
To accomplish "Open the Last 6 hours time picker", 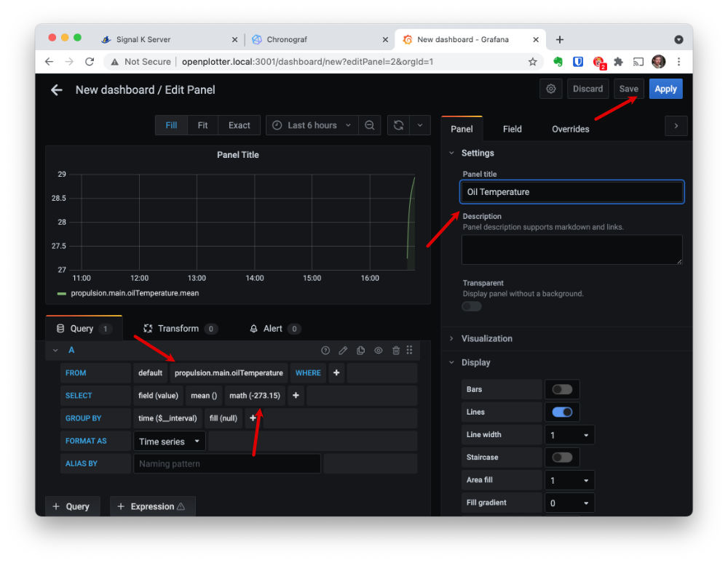I will pyautogui.click(x=312, y=125).
